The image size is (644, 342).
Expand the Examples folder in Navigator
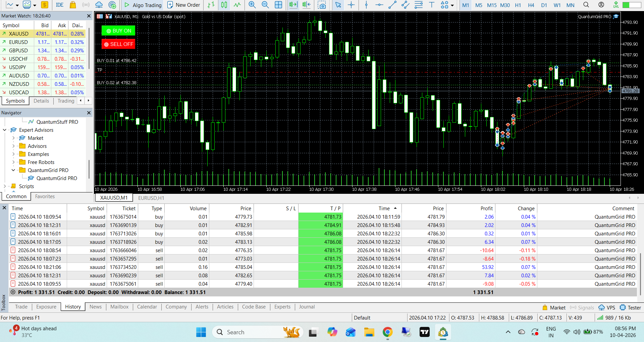tap(13, 154)
